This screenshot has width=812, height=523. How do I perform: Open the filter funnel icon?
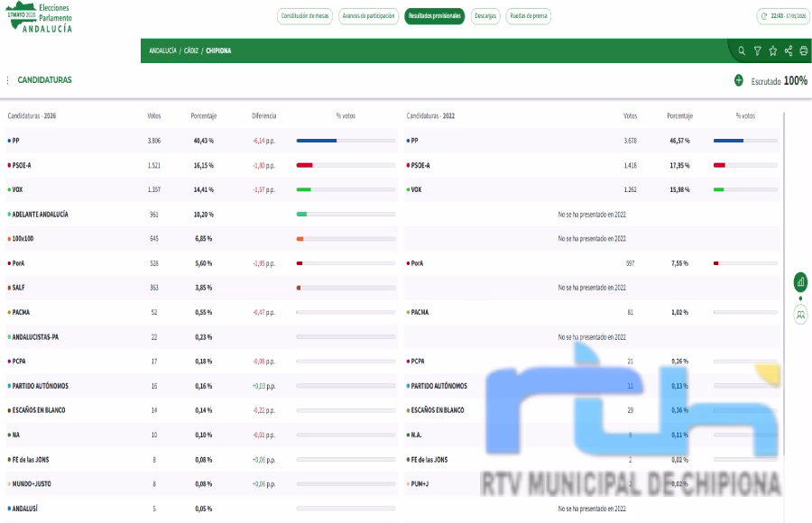pos(758,50)
